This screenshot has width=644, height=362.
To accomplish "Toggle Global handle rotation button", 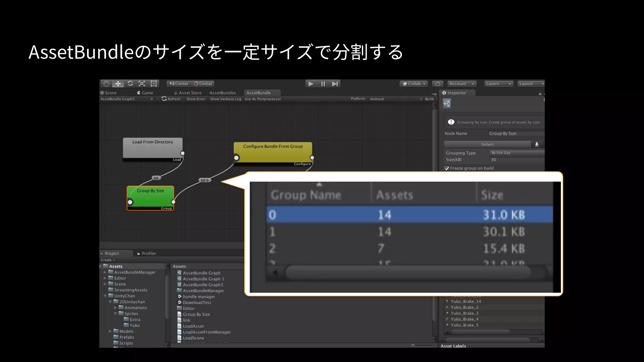I will click(203, 84).
